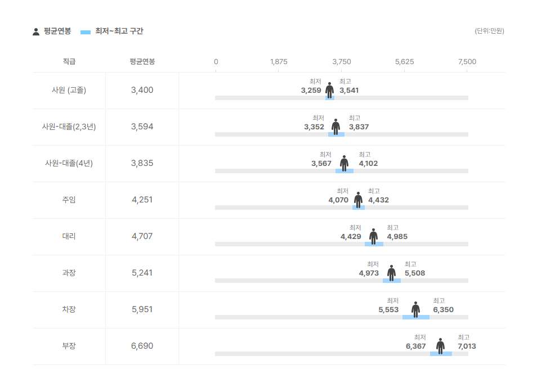This screenshot has height=392, width=537.
Task: Select the 대리 row label
Action: point(69,236)
